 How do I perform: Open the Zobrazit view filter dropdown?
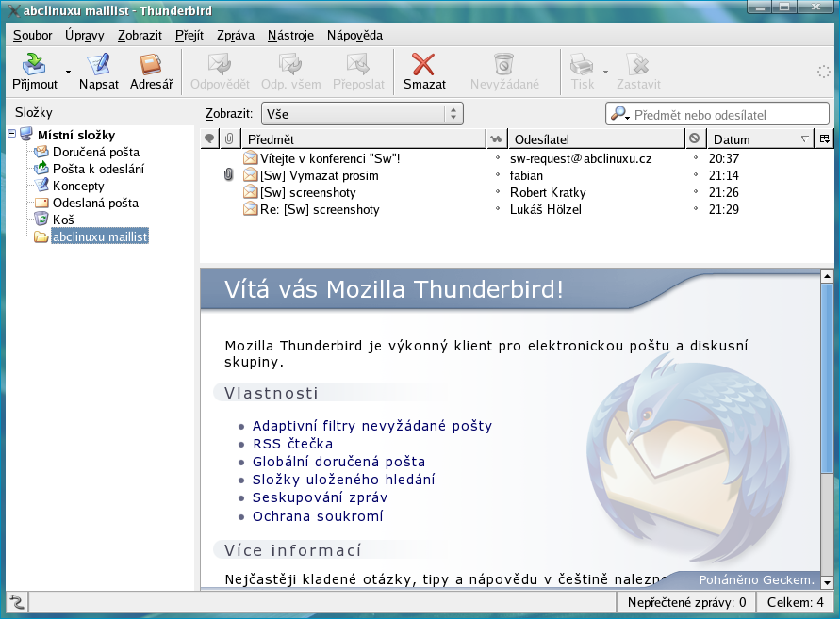click(362, 114)
